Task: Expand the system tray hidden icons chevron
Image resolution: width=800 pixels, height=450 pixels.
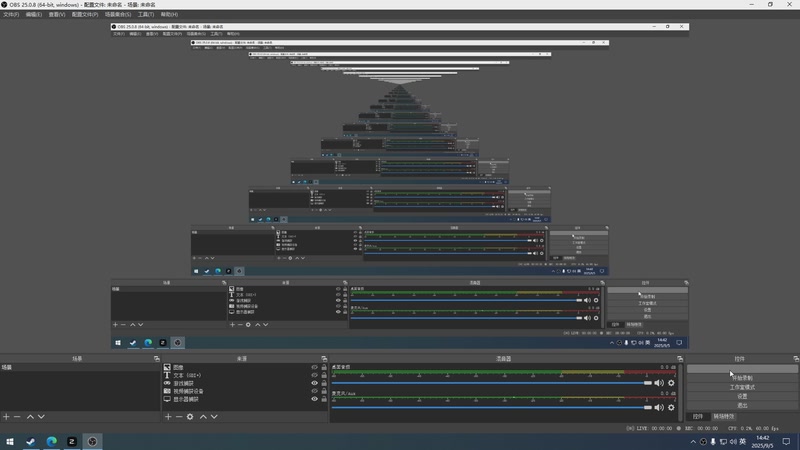Action: pyautogui.click(x=693, y=442)
